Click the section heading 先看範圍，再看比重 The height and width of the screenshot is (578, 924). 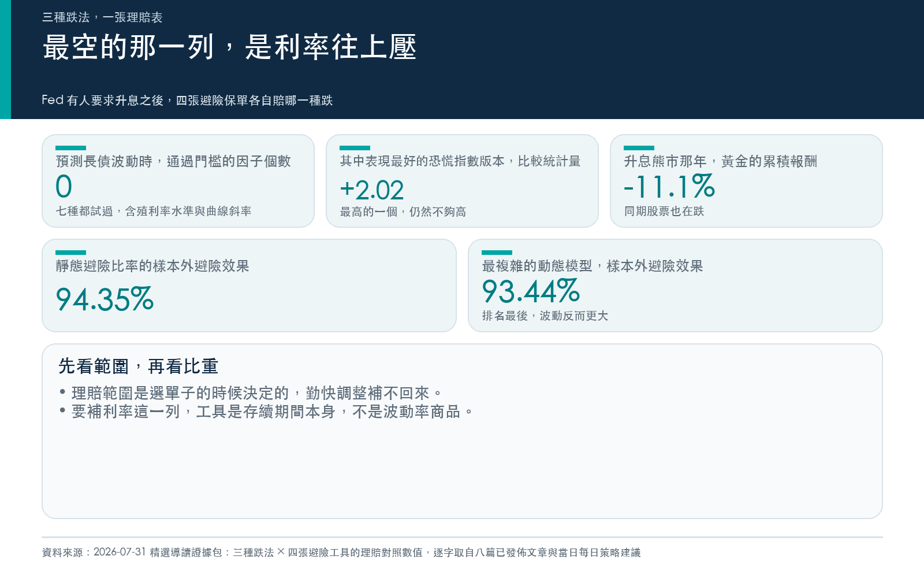138,366
